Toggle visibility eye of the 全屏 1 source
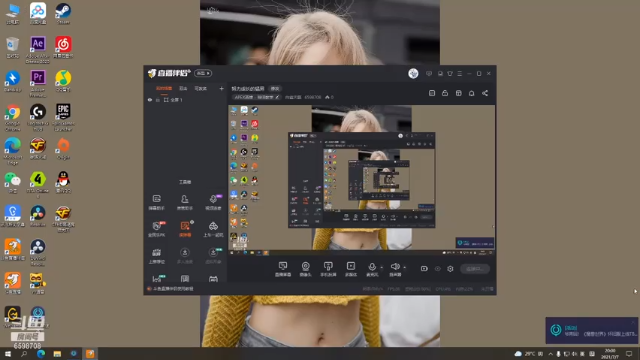The height and width of the screenshot is (360, 640). pyautogui.click(x=150, y=100)
